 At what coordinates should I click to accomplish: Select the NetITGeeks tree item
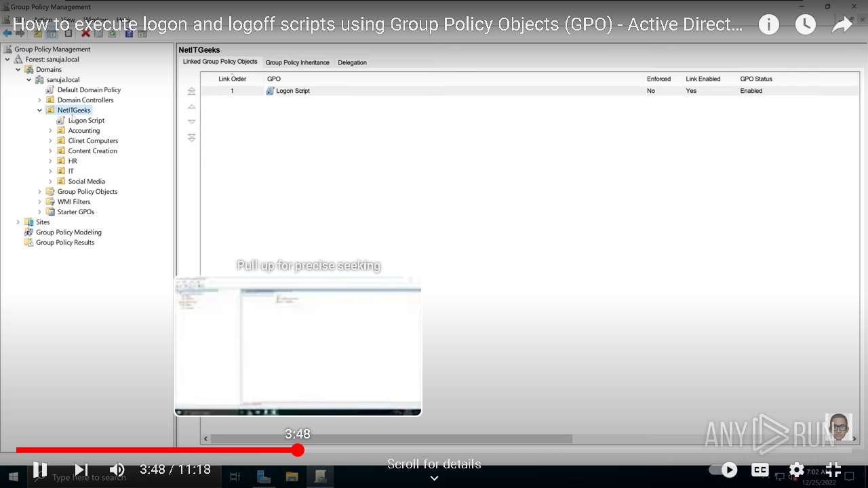click(x=74, y=110)
